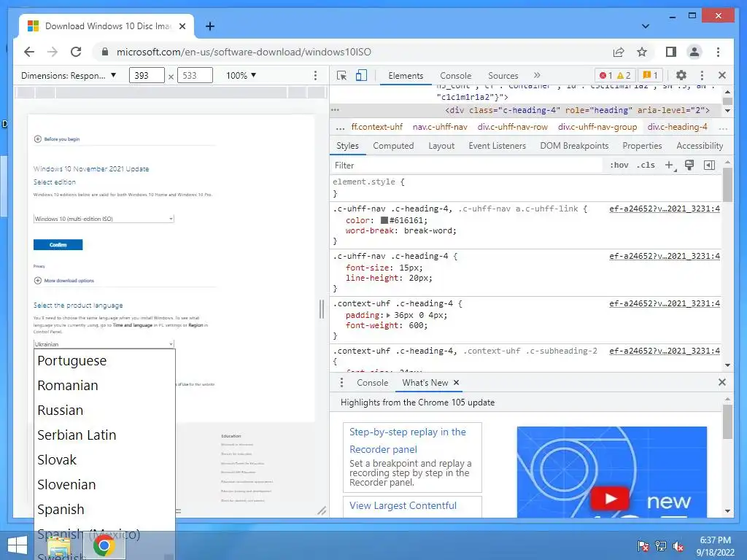The height and width of the screenshot is (560, 747).
Task: Switch to the Sources tab
Action: 503,76
